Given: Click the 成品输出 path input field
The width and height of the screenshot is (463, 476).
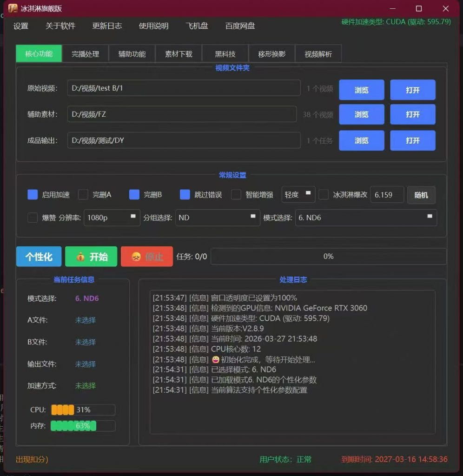Looking at the screenshot, I should (x=184, y=140).
